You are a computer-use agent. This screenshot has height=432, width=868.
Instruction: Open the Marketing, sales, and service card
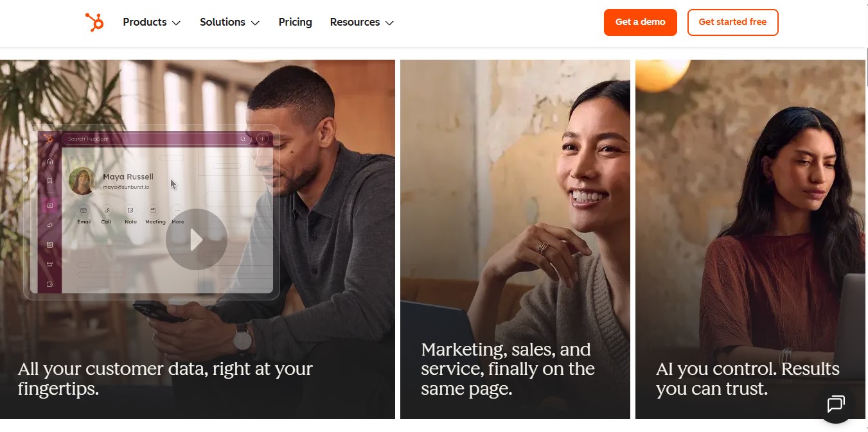(515, 239)
